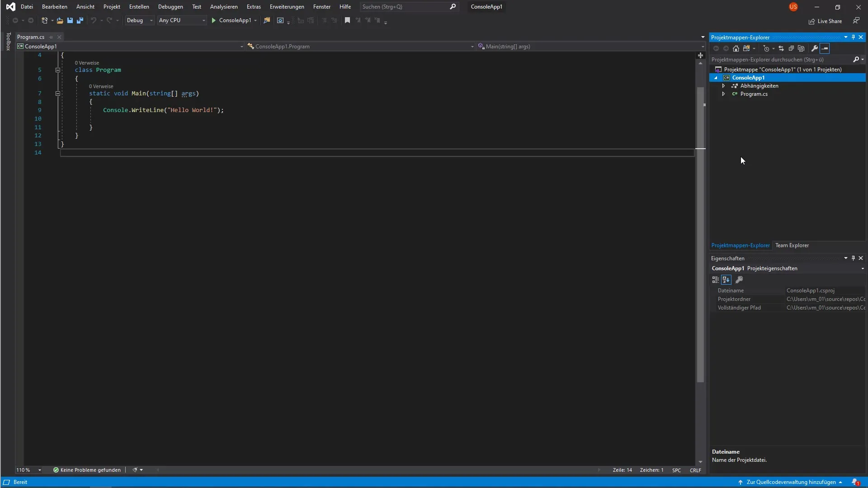Select the Program.cs editor tab
Viewport: 868px width, 488px height.
tap(31, 37)
